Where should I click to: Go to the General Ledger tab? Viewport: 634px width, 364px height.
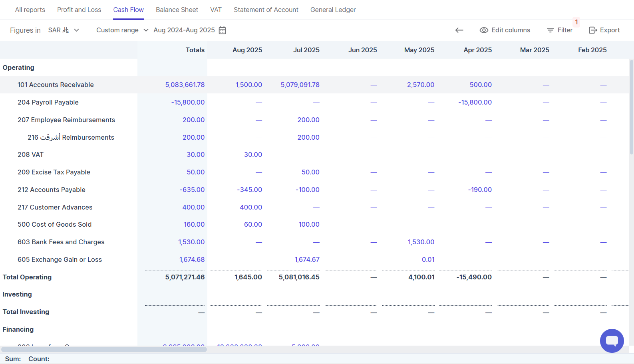tap(333, 10)
